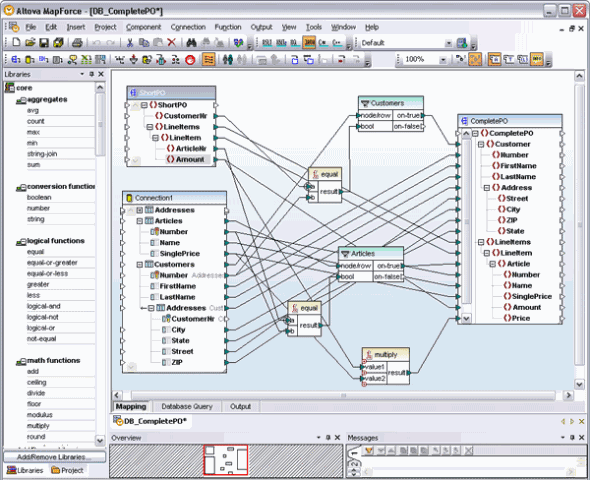Image resolution: width=590 pixels, height=480 pixels.
Task: Select the string-join function in aggregates
Action: pos(42,153)
